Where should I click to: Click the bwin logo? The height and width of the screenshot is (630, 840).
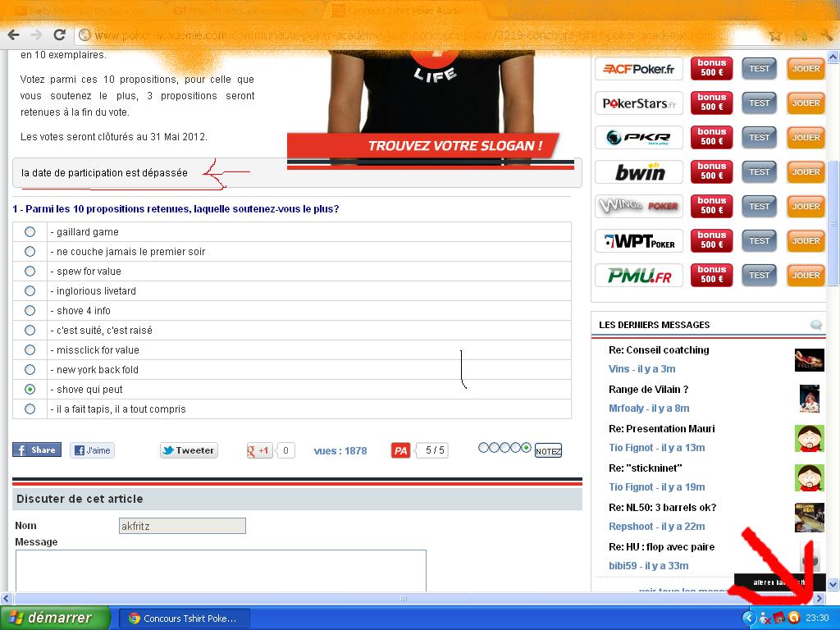click(x=638, y=172)
